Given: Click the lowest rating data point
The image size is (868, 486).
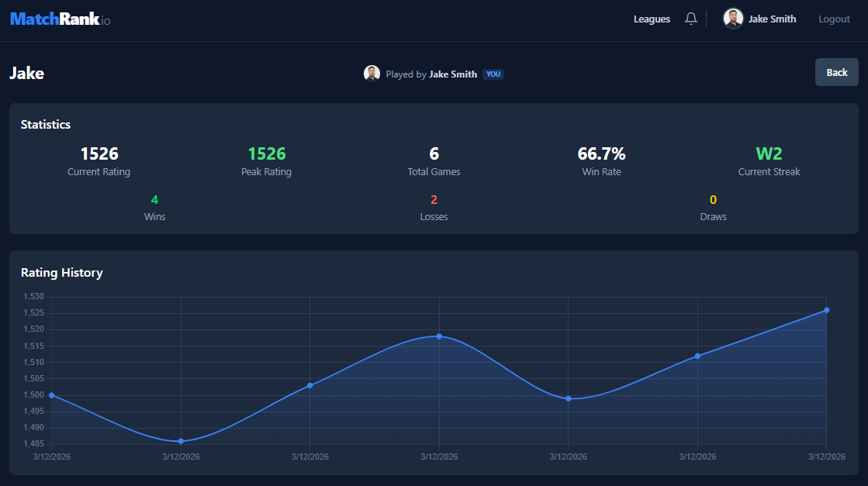Looking at the screenshot, I should (181, 442).
